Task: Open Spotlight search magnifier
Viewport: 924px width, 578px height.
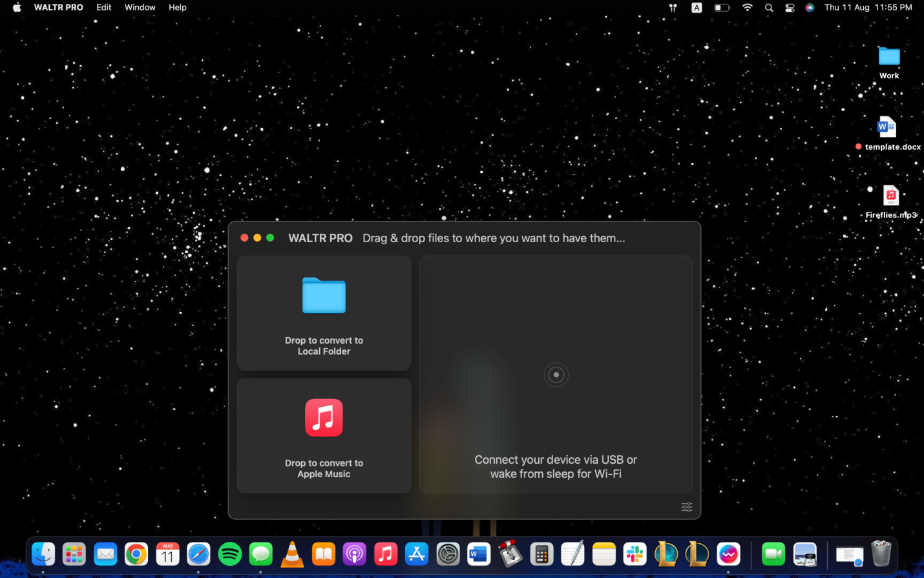Action: coord(769,8)
